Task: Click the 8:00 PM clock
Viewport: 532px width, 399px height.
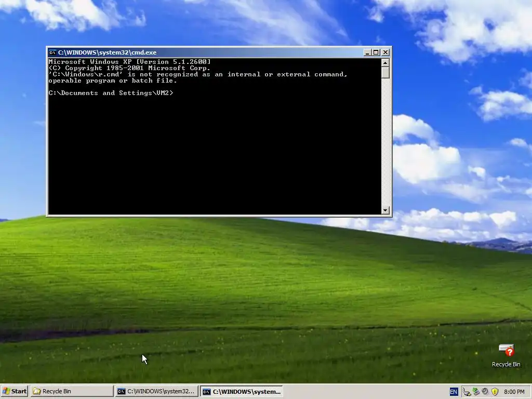Action: pos(514,392)
